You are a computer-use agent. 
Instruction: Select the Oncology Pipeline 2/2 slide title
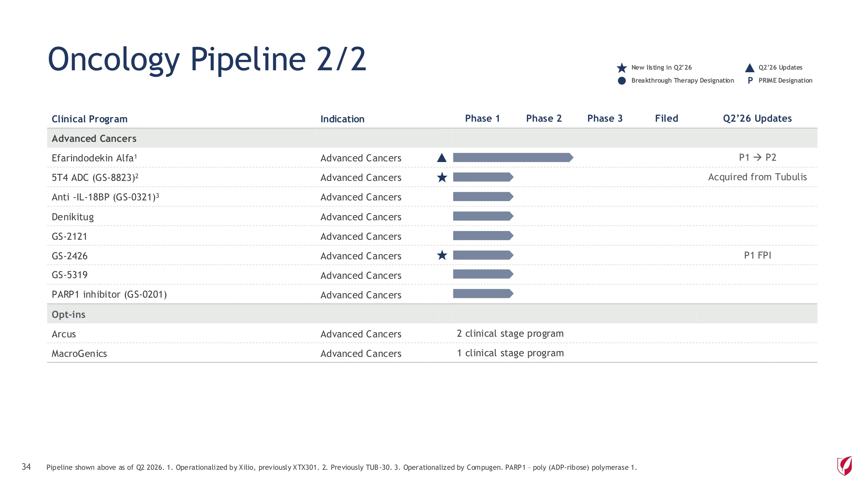tap(207, 60)
